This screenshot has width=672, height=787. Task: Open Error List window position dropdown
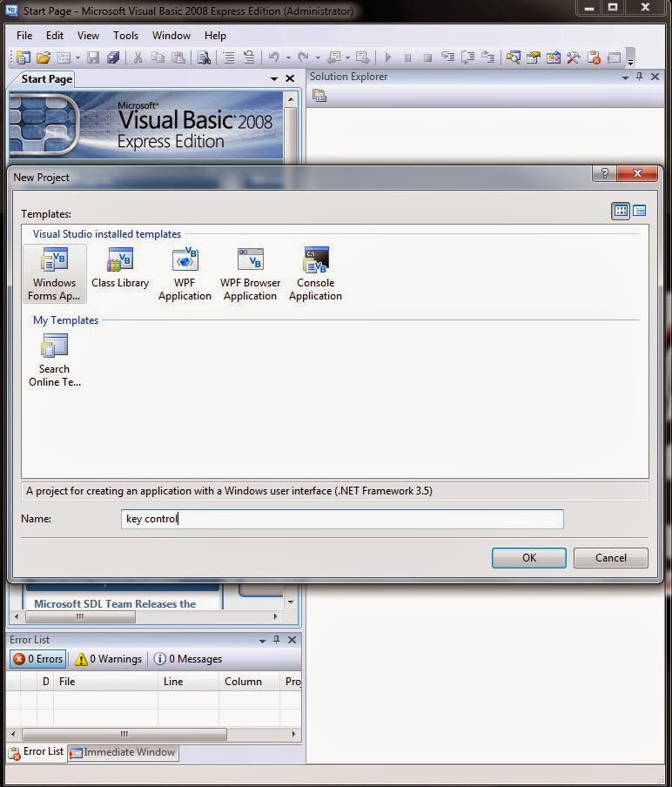tap(262, 641)
